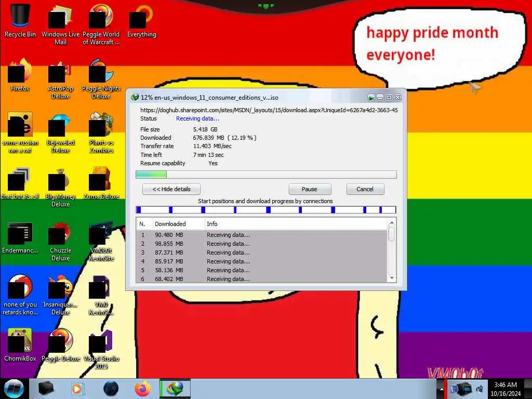Viewport: 532px width, 399px height.
Task: Click the connections list scrollbar thumb
Action: 392,234
